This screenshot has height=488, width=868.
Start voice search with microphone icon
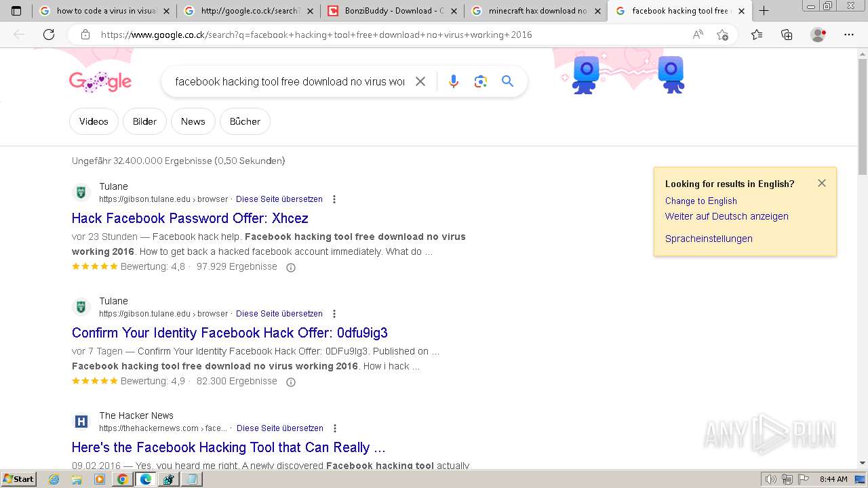[x=454, y=81]
